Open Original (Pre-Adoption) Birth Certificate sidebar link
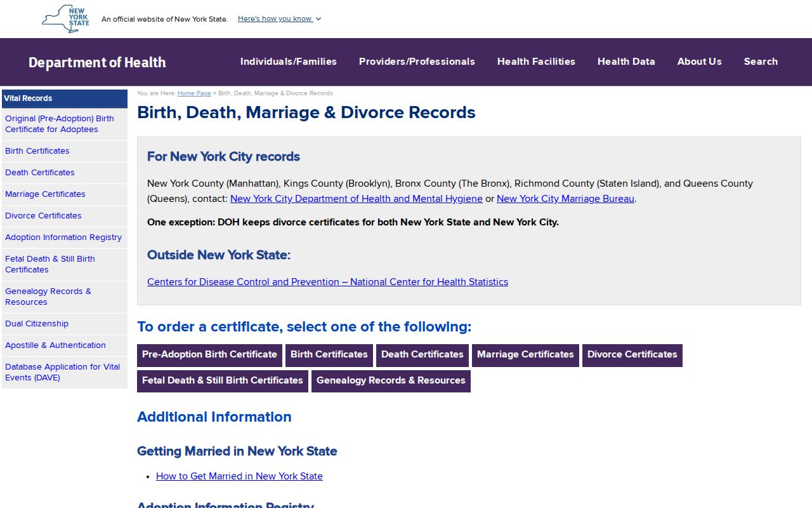This screenshot has width=812, height=508. click(x=65, y=124)
